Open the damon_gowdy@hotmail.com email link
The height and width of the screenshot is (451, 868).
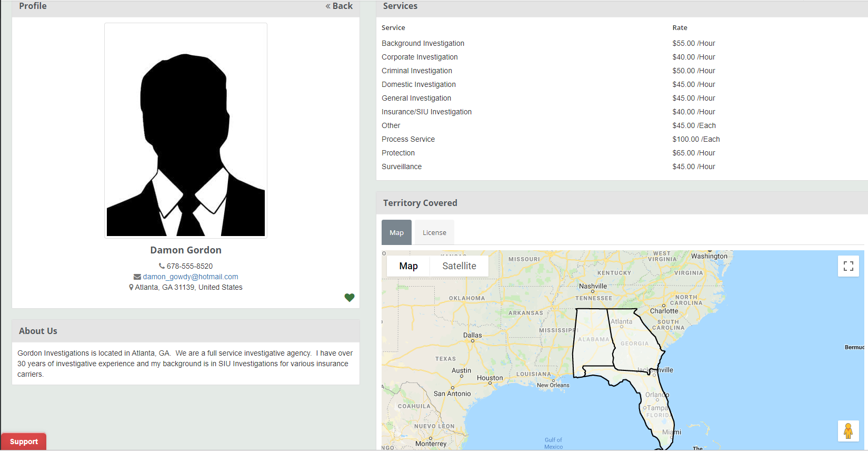[191, 277]
